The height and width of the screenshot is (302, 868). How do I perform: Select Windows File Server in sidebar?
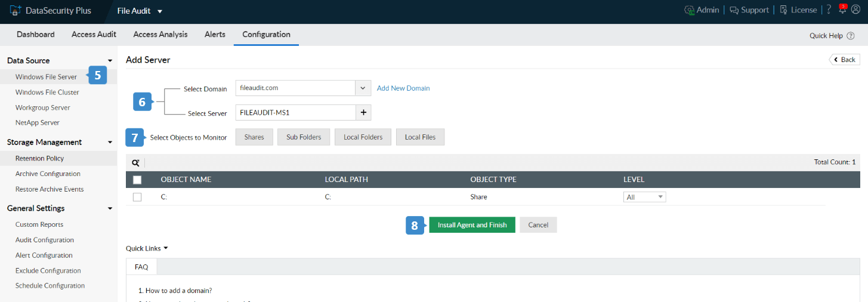point(46,77)
